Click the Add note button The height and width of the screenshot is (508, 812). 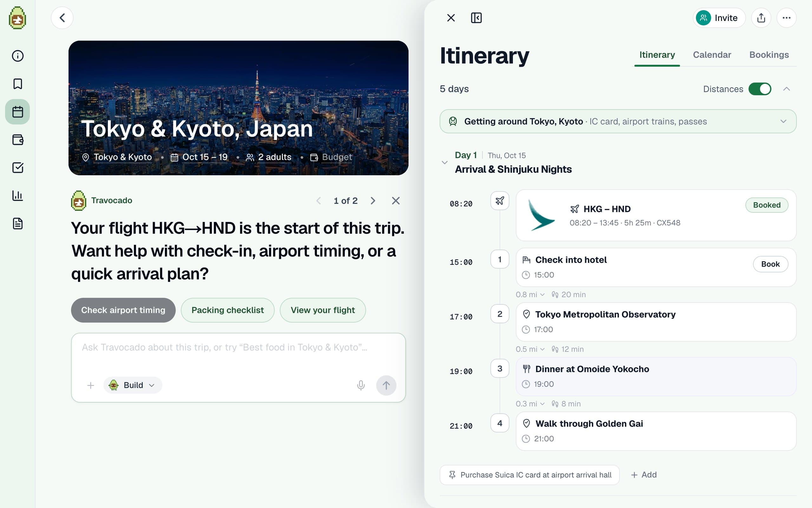click(644, 475)
